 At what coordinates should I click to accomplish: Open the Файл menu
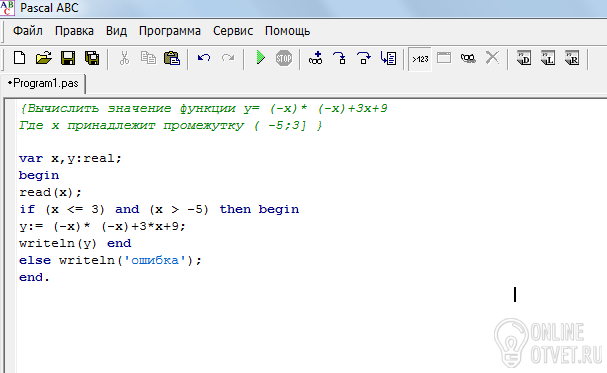point(28,31)
